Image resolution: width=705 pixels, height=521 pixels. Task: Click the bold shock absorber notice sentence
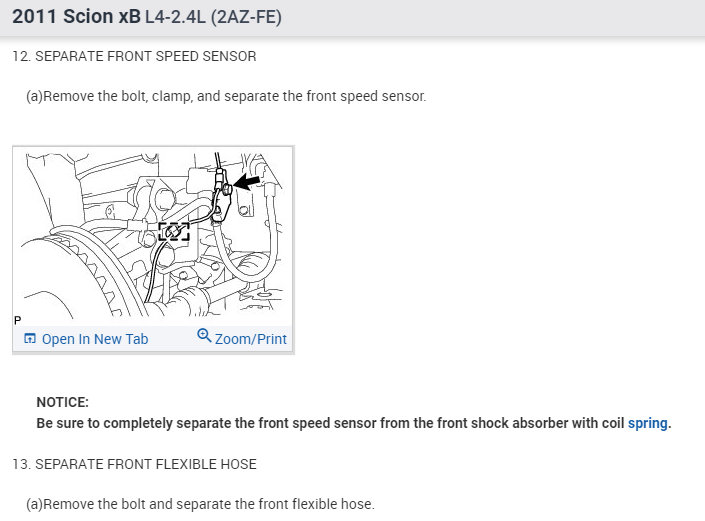(x=330, y=423)
